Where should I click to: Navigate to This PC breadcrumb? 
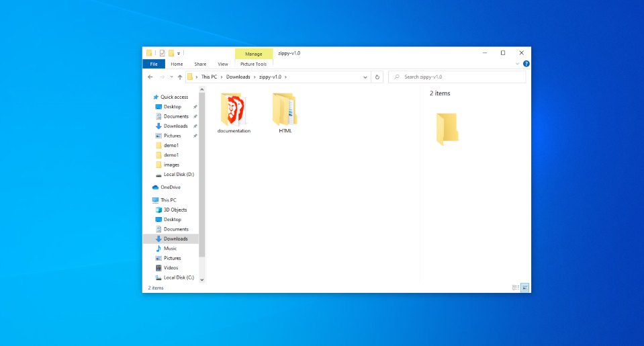click(209, 77)
